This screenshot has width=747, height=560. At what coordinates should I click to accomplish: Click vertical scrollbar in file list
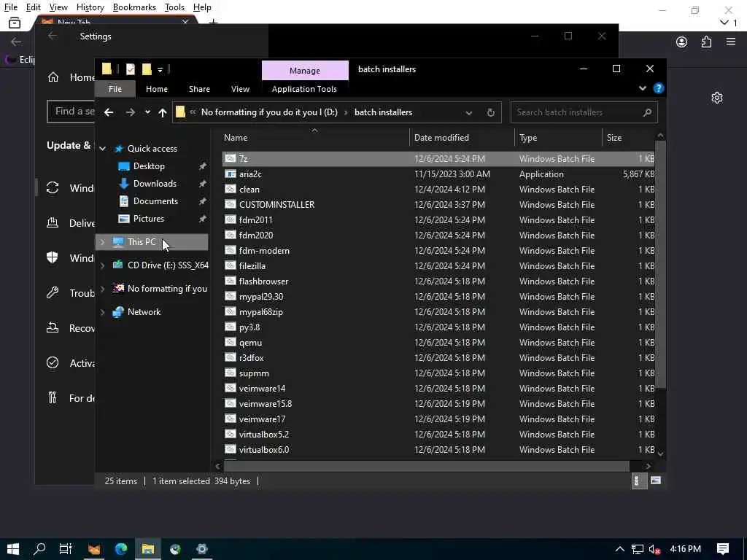pos(660,265)
